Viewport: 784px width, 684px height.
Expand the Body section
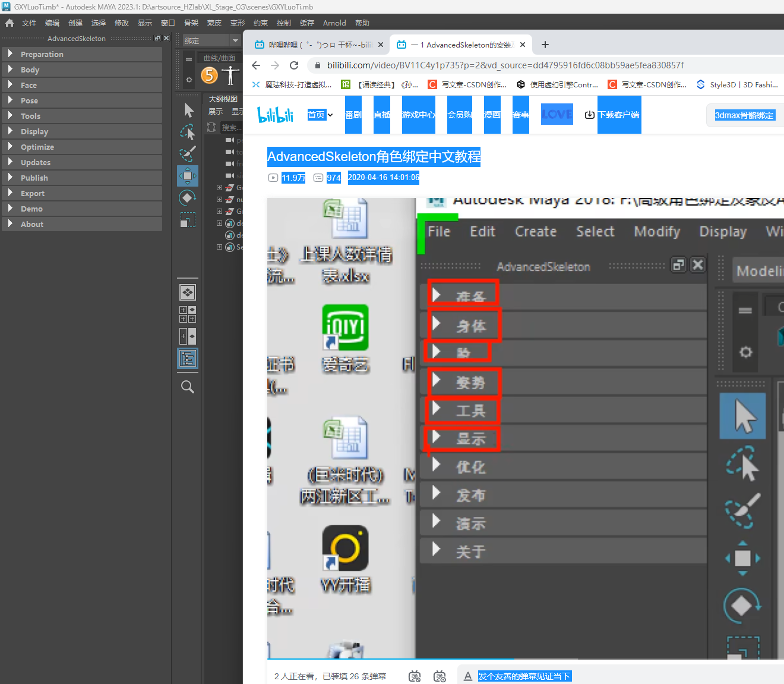[82, 70]
